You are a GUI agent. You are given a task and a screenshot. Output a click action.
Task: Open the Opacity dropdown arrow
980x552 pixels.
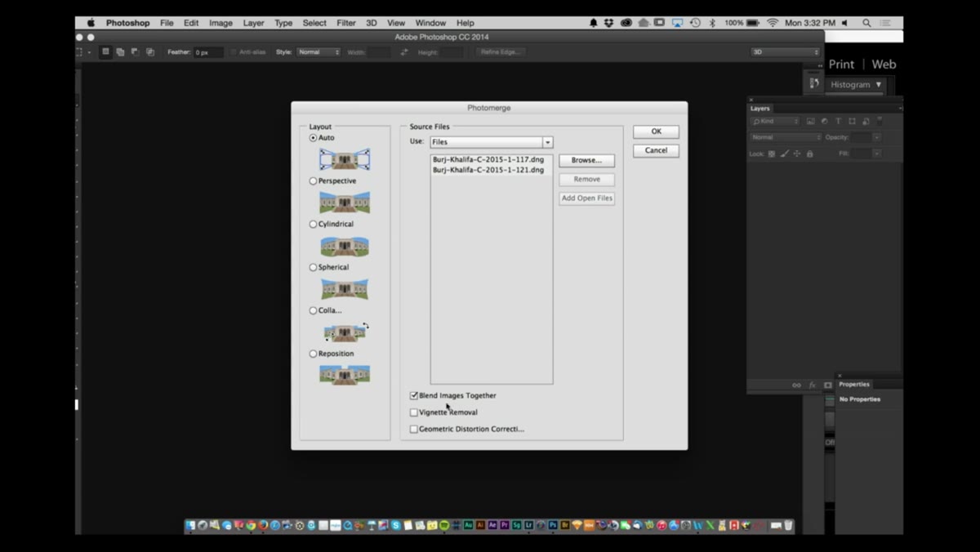tap(876, 137)
